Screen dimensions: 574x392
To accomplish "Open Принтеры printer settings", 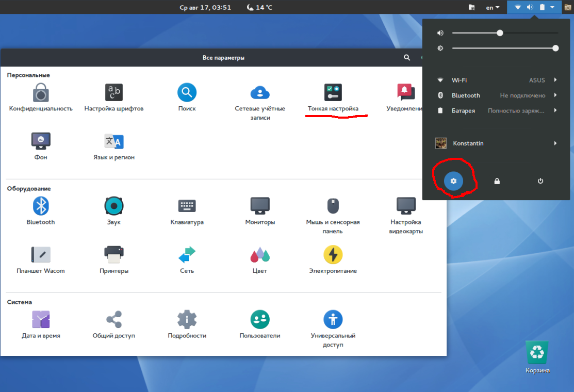I will (113, 259).
